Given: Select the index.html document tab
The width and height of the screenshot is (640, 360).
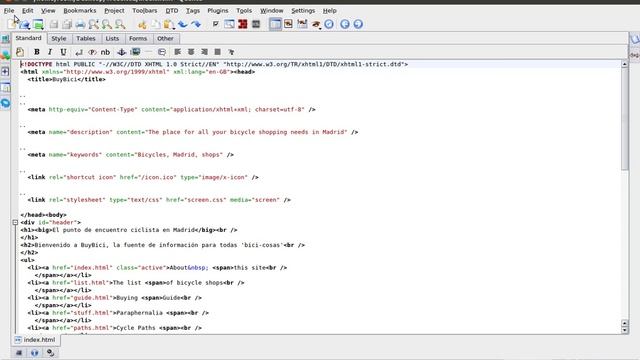Looking at the screenshot, I should [x=36, y=340].
